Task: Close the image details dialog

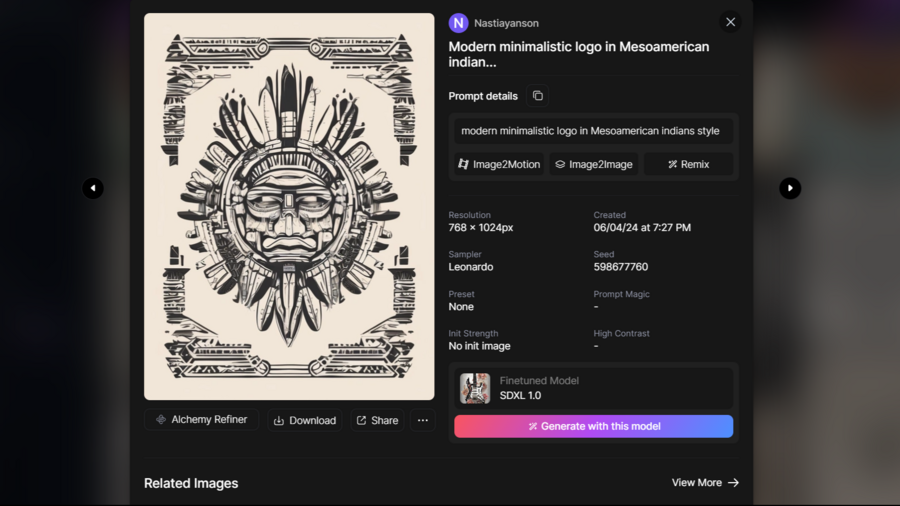Action: pyautogui.click(x=730, y=22)
